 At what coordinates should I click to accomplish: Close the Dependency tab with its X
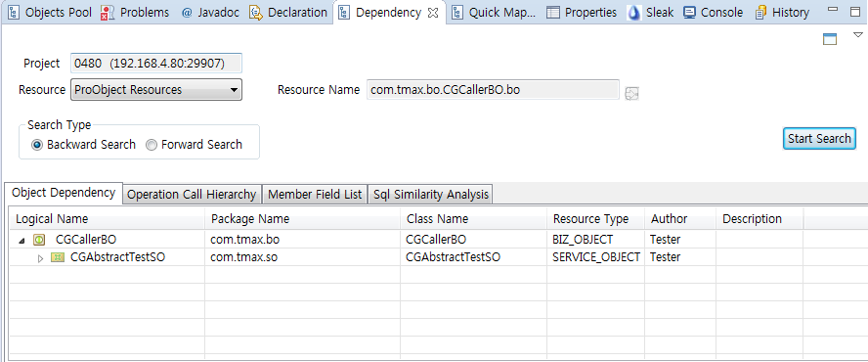(x=433, y=14)
